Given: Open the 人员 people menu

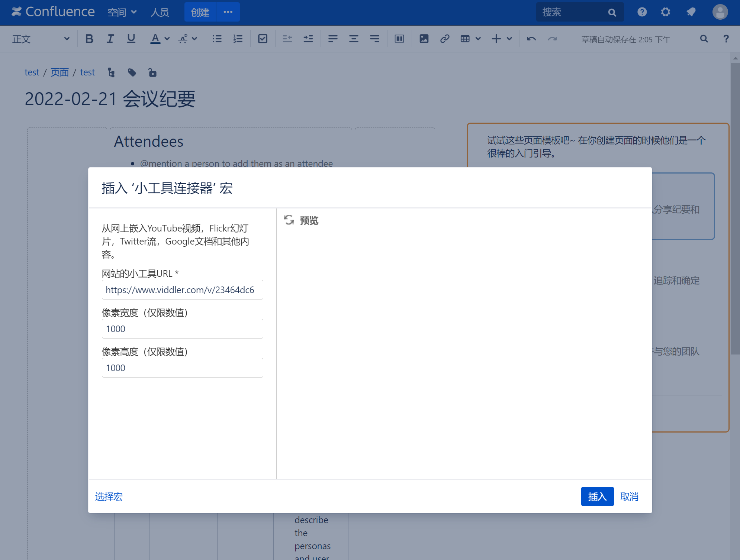Looking at the screenshot, I should (160, 12).
